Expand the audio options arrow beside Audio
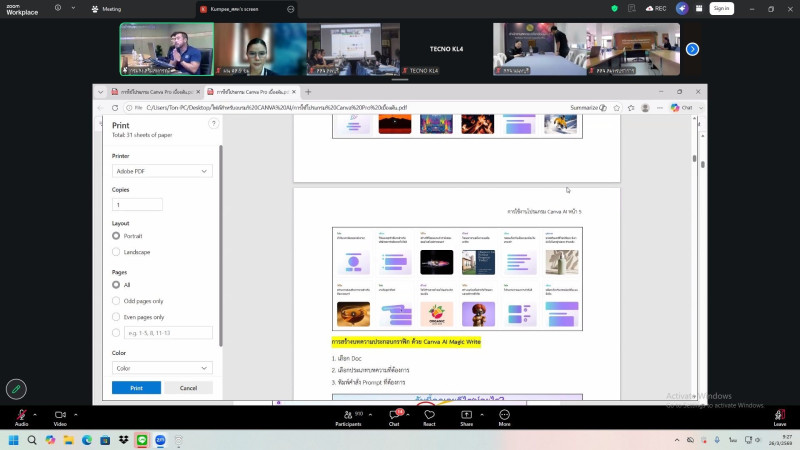The width and height of the screenshot is (800, 450). 35,414
